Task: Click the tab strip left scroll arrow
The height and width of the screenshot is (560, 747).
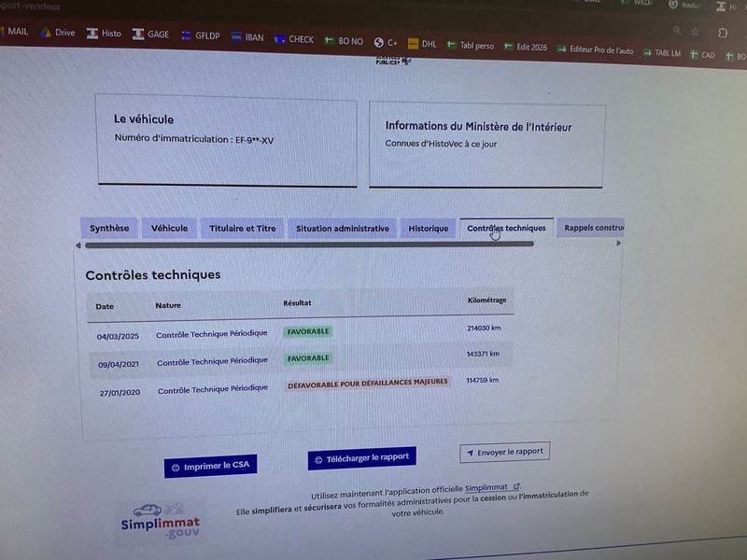Action: tap(78, 245)
